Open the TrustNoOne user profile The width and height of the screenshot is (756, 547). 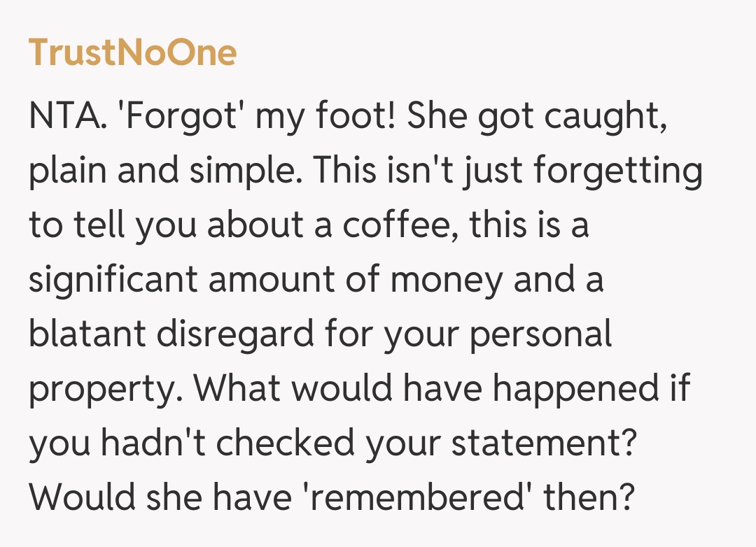(x=132, y=53)
